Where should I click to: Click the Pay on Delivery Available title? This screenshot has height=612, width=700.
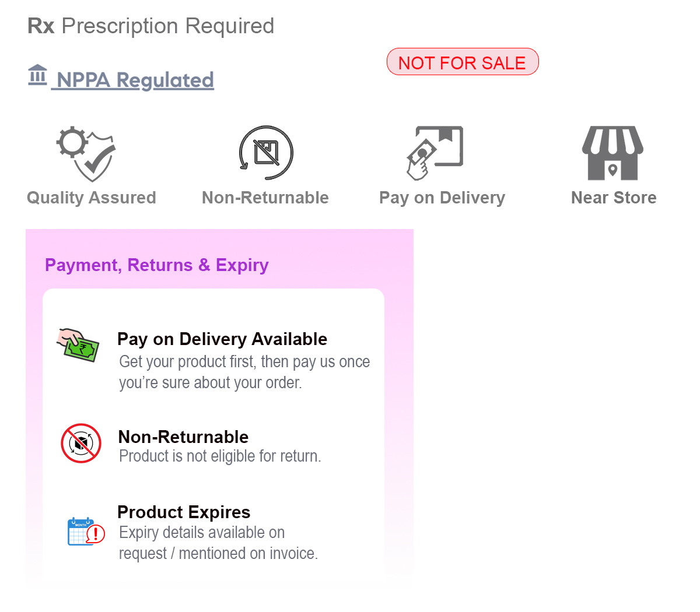[x=222, y=339]
